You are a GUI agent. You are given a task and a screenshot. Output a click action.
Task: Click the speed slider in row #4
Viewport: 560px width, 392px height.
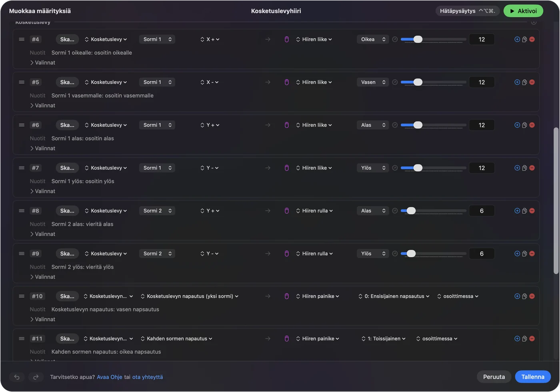click(434, 39)
